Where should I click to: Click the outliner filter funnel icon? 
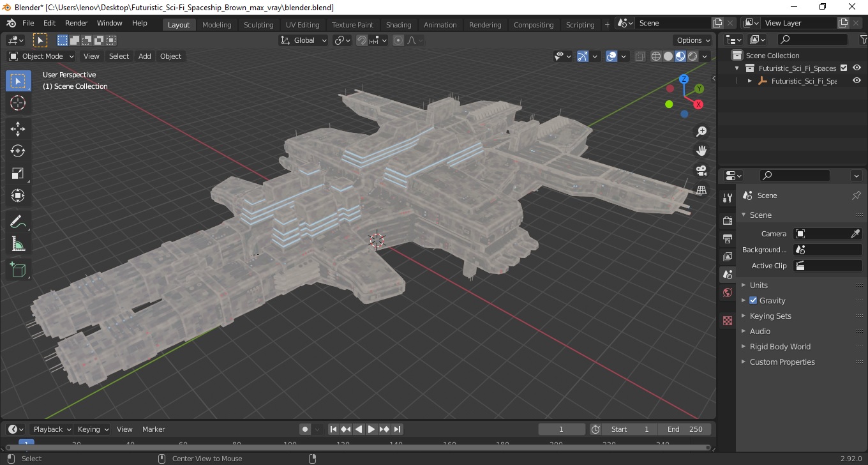click(864, 40)
